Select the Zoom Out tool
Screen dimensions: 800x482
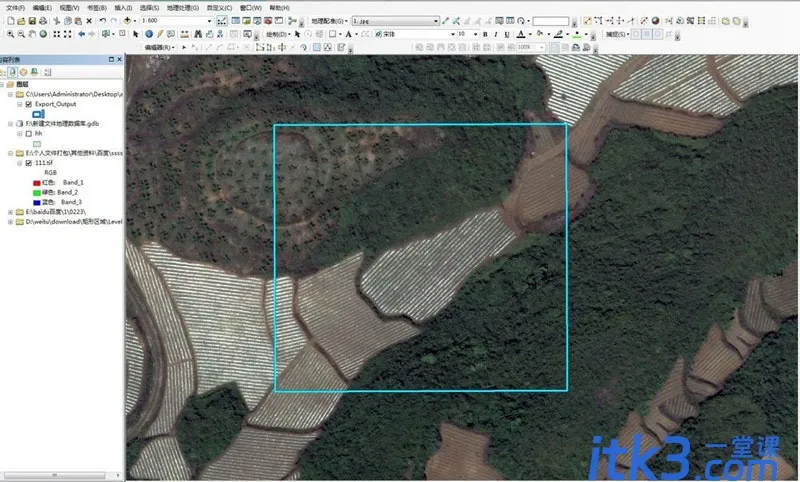tap(21, 34)
